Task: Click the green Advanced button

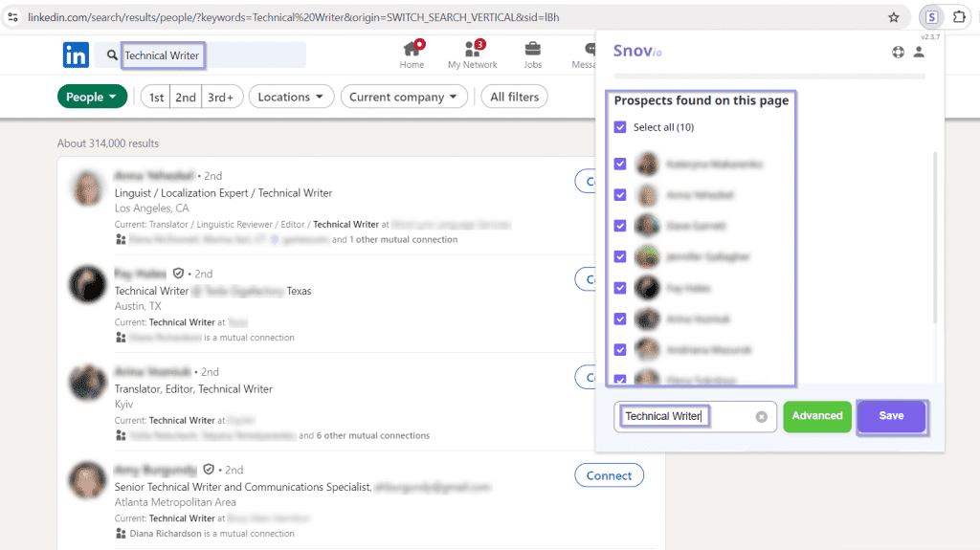Action: (817, 416)
